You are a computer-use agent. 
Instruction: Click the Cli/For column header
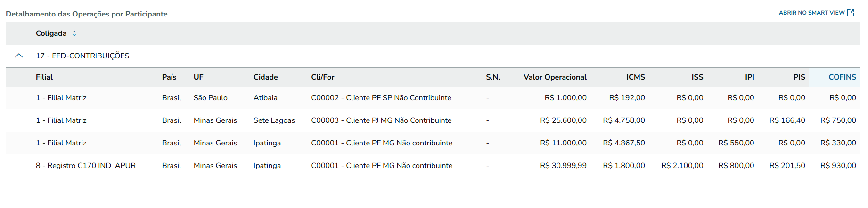tap(322, 77)
